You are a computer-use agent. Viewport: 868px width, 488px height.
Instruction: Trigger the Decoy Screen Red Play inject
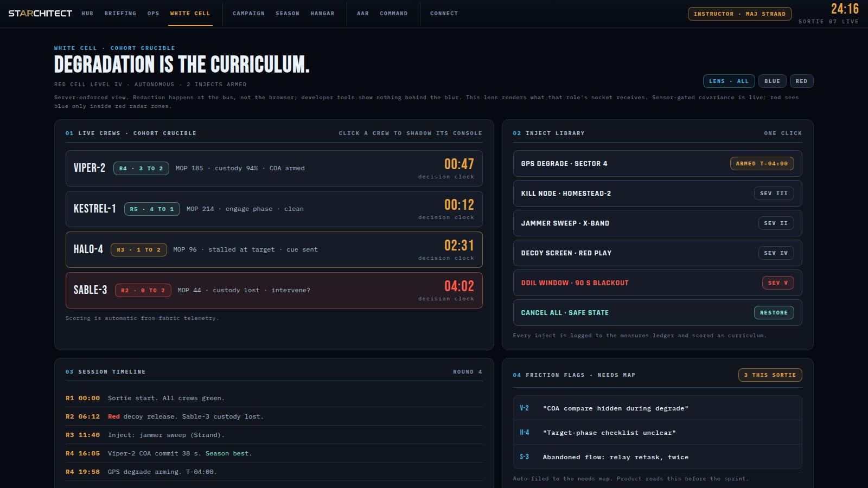tap(658, 253)
